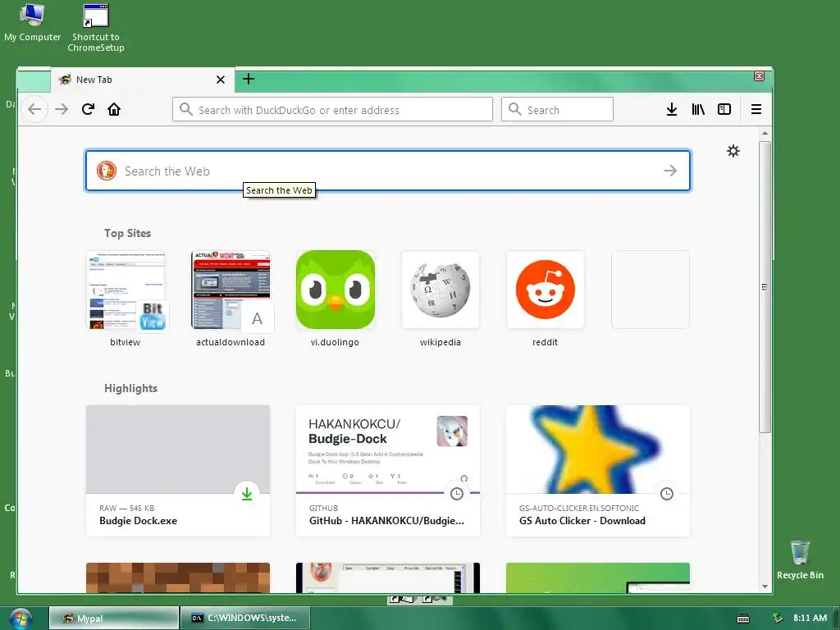This screenshot has height=630, width=840.
Task: Click the Search the Web field
Action: click(x=388, y=171)
